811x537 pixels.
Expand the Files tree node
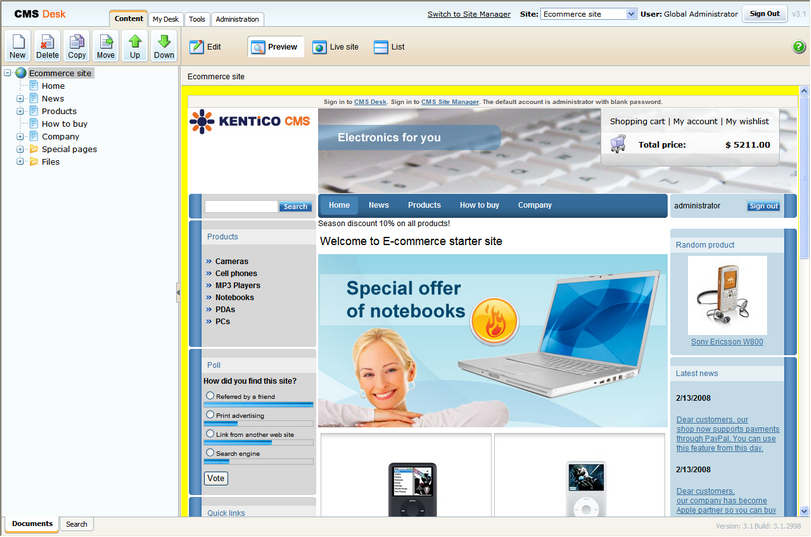click(20, 161)
